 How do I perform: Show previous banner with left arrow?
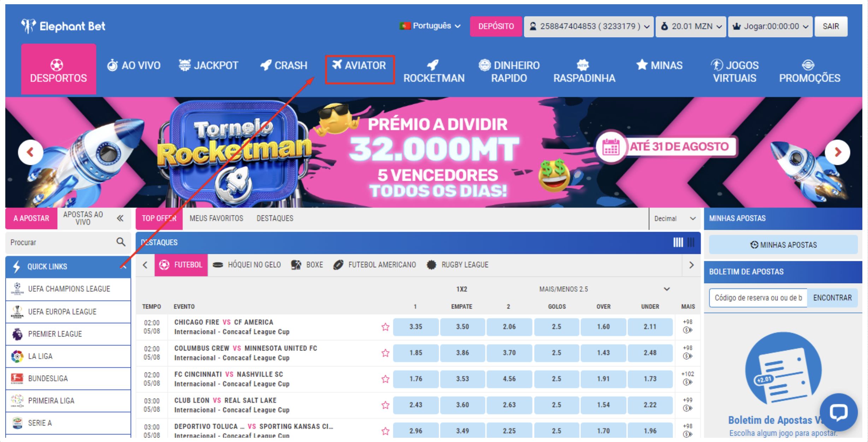click(x=30, y=152)
